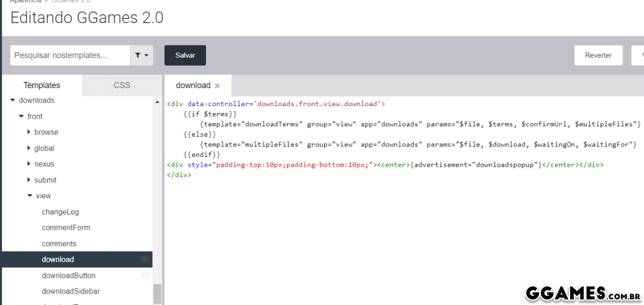
Task: Focus the Pesquisar templates search field
Action: click(69, 55)
